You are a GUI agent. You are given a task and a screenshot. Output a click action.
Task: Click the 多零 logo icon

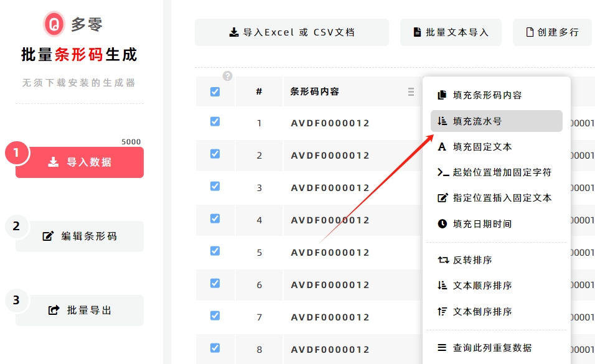pos(54,24)
